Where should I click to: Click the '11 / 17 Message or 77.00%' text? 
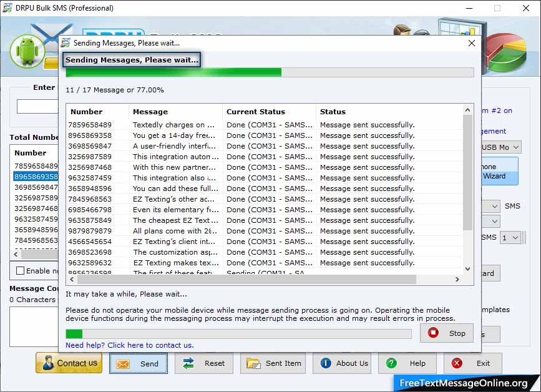115,90
